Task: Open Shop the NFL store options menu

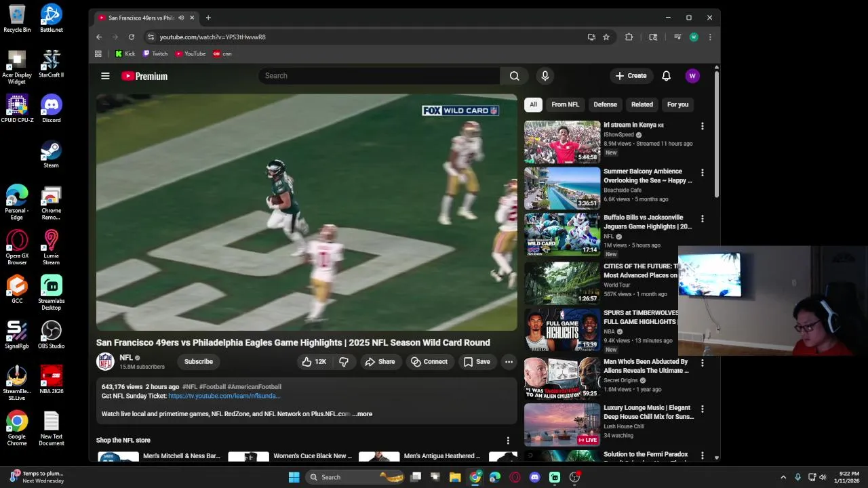Action: pos(508,441)
